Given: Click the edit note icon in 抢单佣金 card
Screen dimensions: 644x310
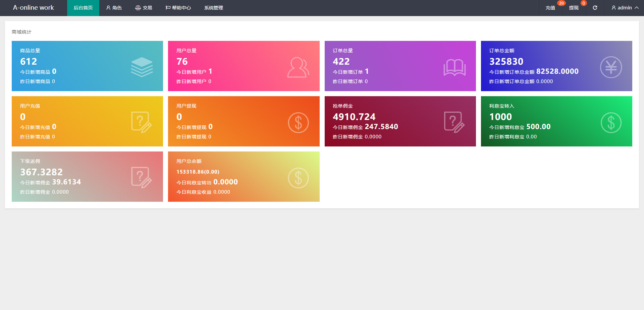Looking at the screenshot, I should [x=454, y=122].
